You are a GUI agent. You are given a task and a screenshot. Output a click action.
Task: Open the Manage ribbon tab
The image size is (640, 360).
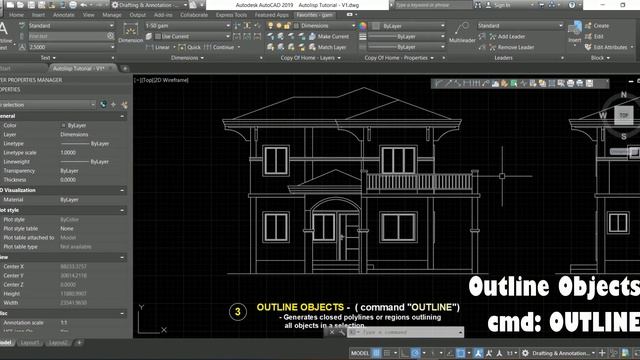tap(111, 15)
